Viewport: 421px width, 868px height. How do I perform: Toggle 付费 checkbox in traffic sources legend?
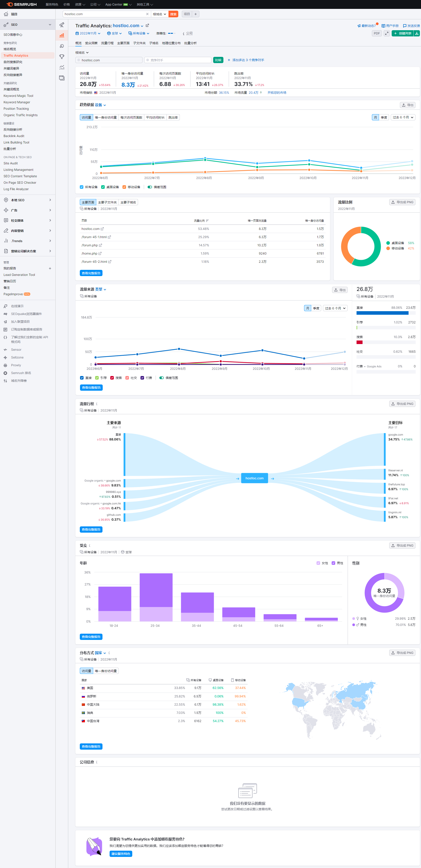point(142,378)
